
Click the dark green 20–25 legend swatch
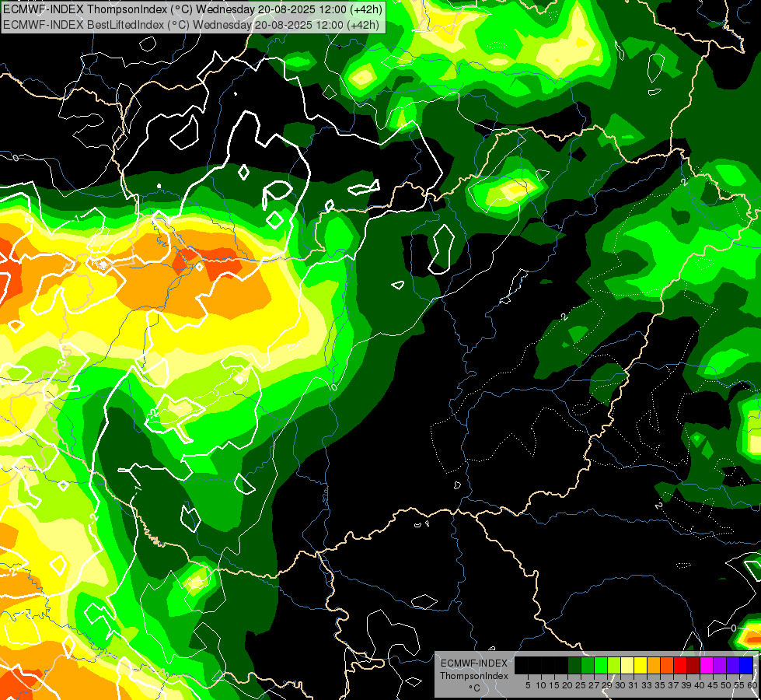pos(574,665)
